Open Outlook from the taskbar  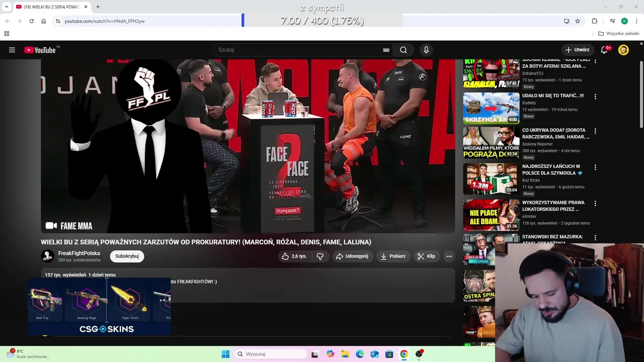374,354
